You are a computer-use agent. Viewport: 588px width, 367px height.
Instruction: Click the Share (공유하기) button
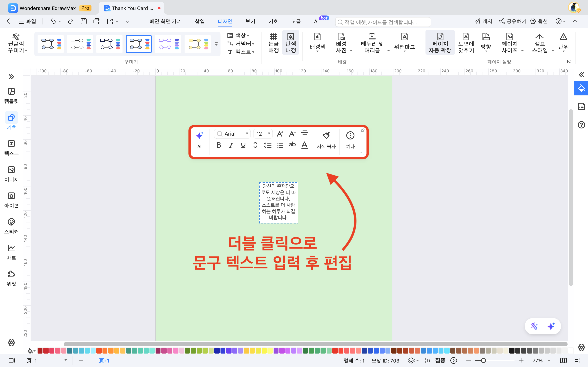tap(512, 21)
